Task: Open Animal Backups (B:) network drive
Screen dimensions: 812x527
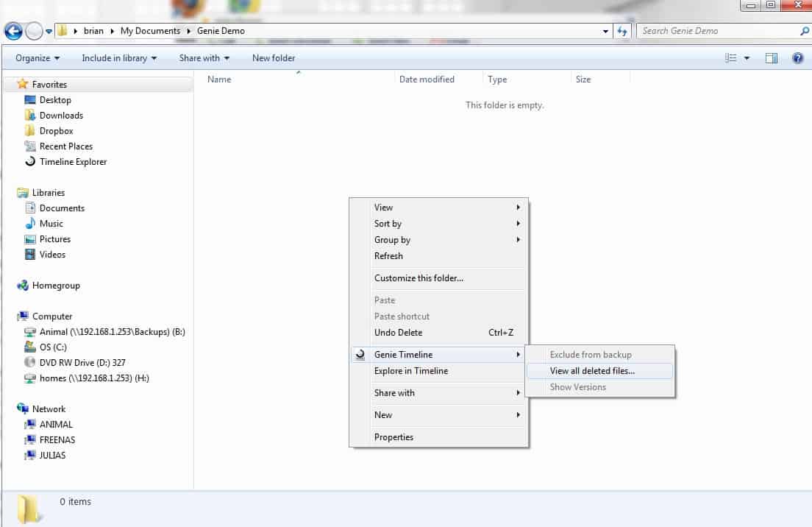Action: [112, 332]
